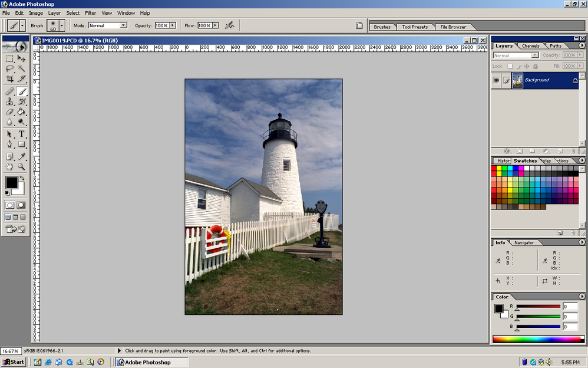Swap foreground and background colors
Image resolution: width=588 pixels, height=368 pixels.
(x=22, y=178)
